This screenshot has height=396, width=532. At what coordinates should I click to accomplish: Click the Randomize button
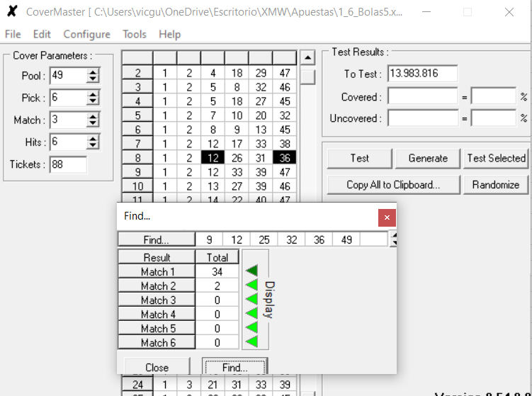pos(496,185)
